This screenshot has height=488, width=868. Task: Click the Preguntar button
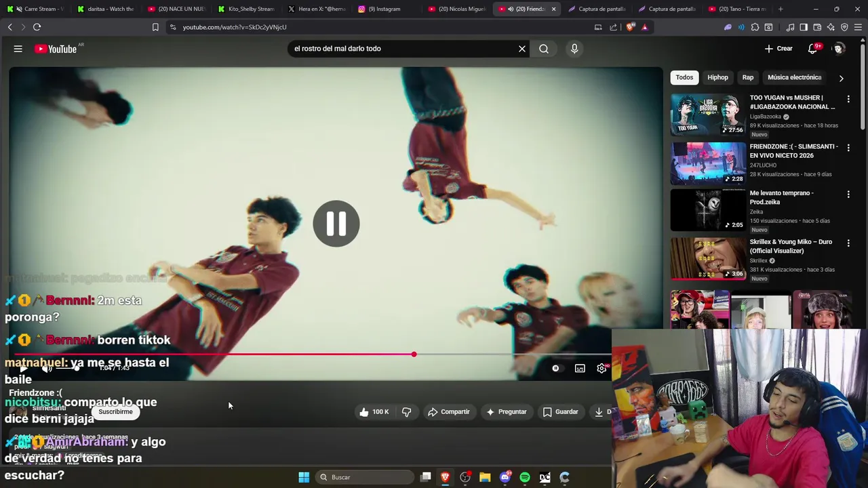click(x=506, y=412)
